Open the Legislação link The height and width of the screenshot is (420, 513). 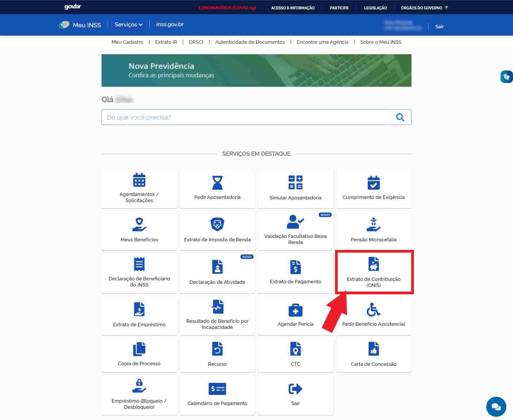coord(375,8)
